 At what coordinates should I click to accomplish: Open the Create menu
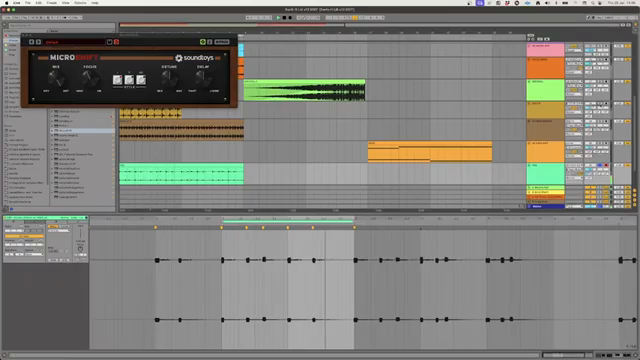[52, 3]
